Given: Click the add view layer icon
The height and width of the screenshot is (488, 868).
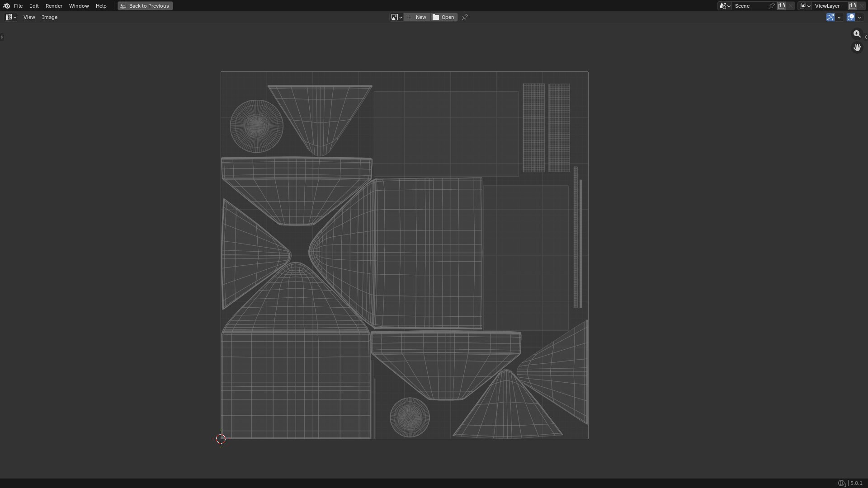Looking at the screenshot, I should (853, 6).
